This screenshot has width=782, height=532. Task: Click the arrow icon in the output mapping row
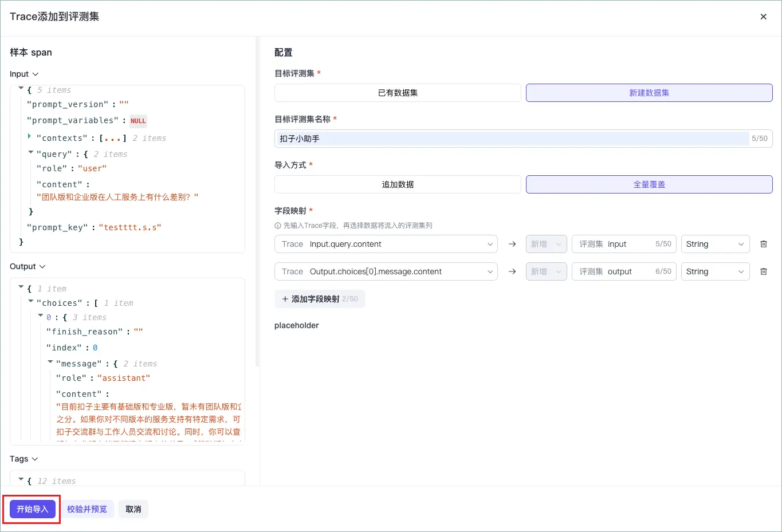pos(512,271)
